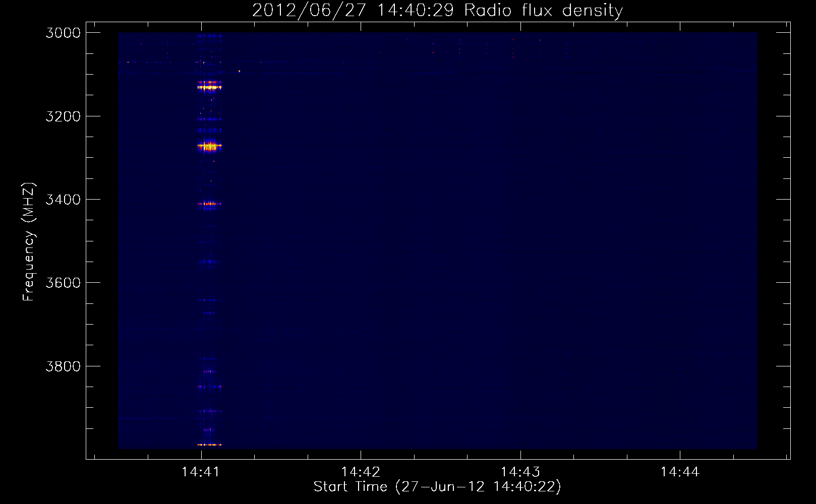The width and height of the screenshot is (816, 504).
Task: Click the burst feature near 3400 MHz
Action: 209,205
